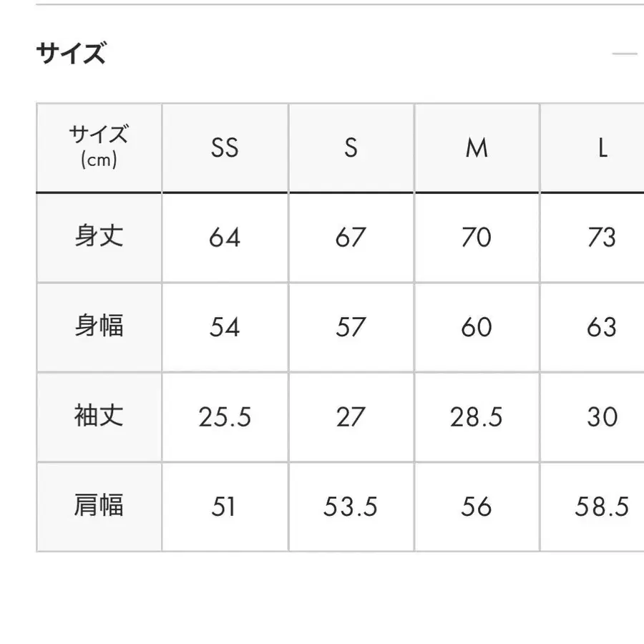
Task: Click the 身幅 value 63 for L
Action: 602,327
